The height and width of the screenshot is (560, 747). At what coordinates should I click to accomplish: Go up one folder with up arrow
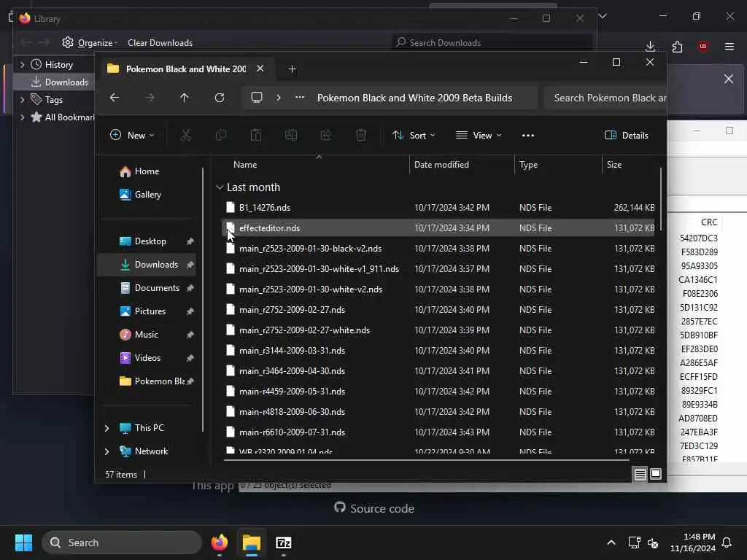coord(185,98)
